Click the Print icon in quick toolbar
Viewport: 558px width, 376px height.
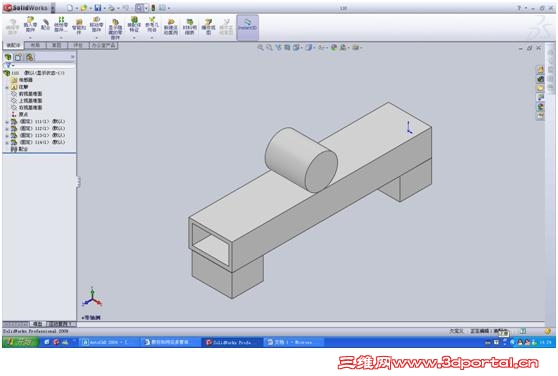111,7
